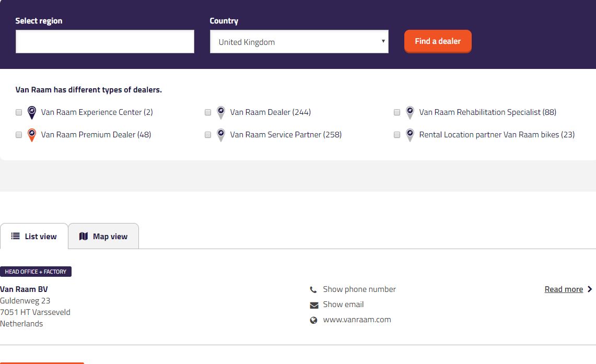Click the Van Raam Rehabilitation Specialist (88) label

pos(488,112)
